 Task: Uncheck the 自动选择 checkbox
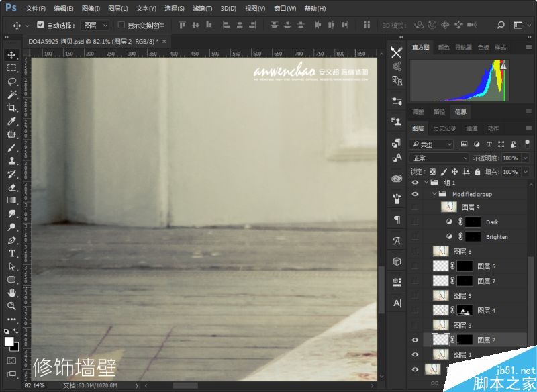coord(40,25)
